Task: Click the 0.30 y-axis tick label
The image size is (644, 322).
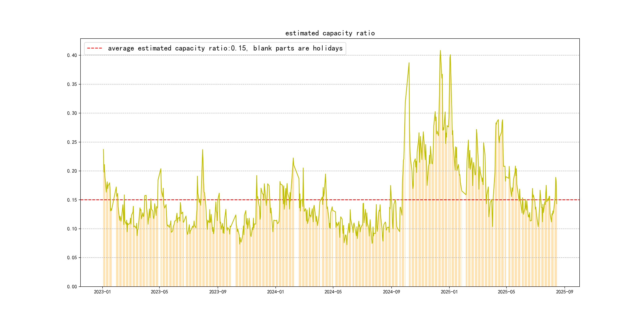Action: [72, 113]
